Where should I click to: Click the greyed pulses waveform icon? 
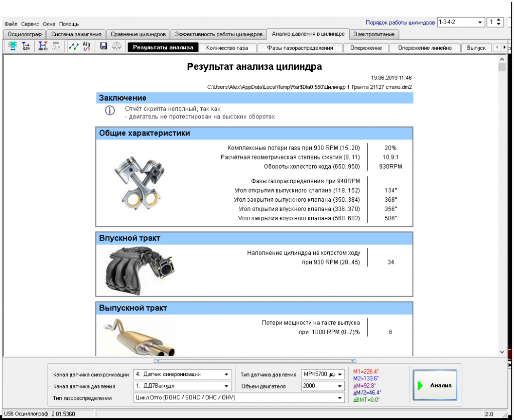[56, 46]
